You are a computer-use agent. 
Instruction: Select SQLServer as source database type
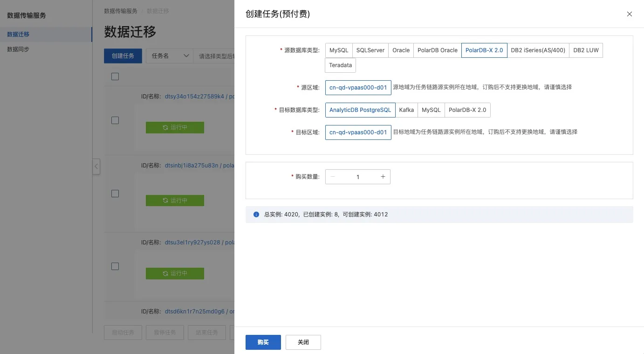pyautogui.click(x=370, y=50)
